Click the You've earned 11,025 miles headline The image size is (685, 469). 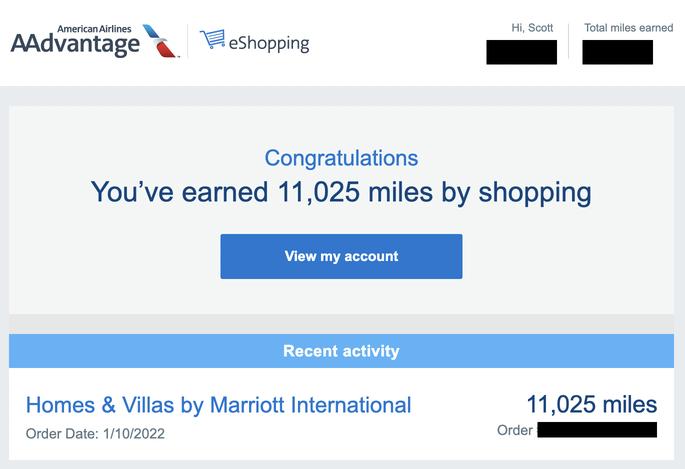pyautogui.click(x=341, y=192)
